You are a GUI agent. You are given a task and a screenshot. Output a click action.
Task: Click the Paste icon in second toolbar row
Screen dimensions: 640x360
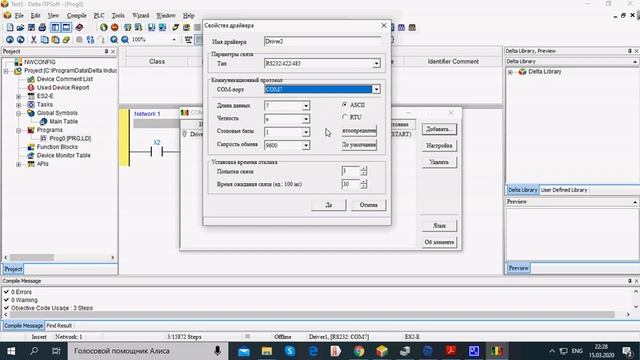pyautogui.click(x=55, y=40)
